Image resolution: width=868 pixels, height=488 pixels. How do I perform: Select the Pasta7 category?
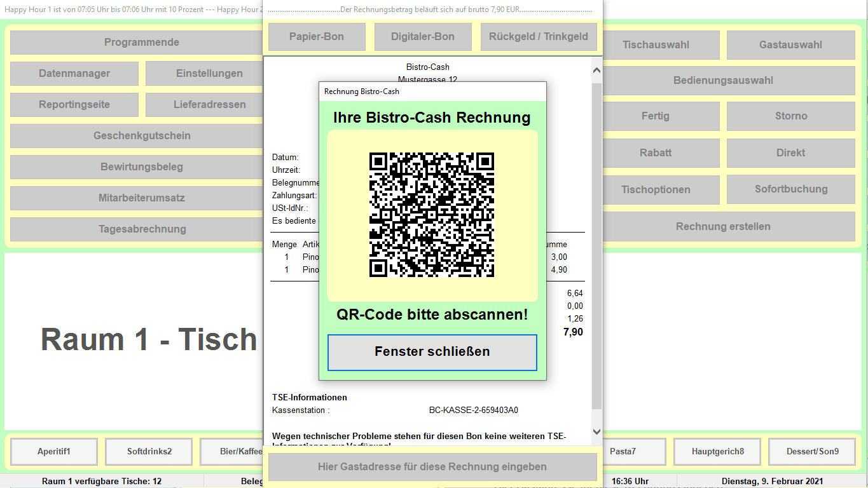[x=634, y=452]
